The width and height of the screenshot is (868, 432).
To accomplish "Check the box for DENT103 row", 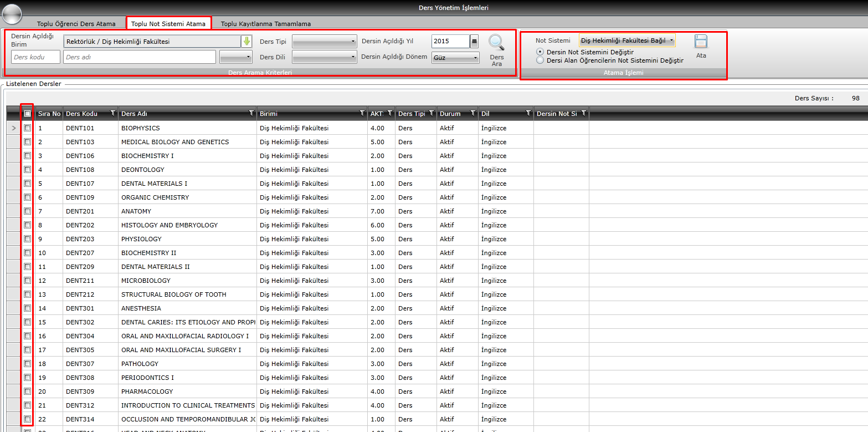I will (27, 141).
